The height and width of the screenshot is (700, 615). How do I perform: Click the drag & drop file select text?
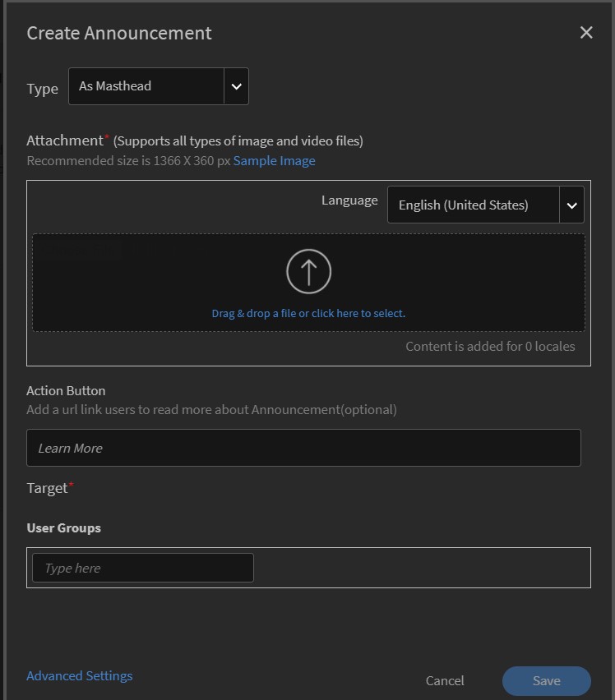point(308,313)
